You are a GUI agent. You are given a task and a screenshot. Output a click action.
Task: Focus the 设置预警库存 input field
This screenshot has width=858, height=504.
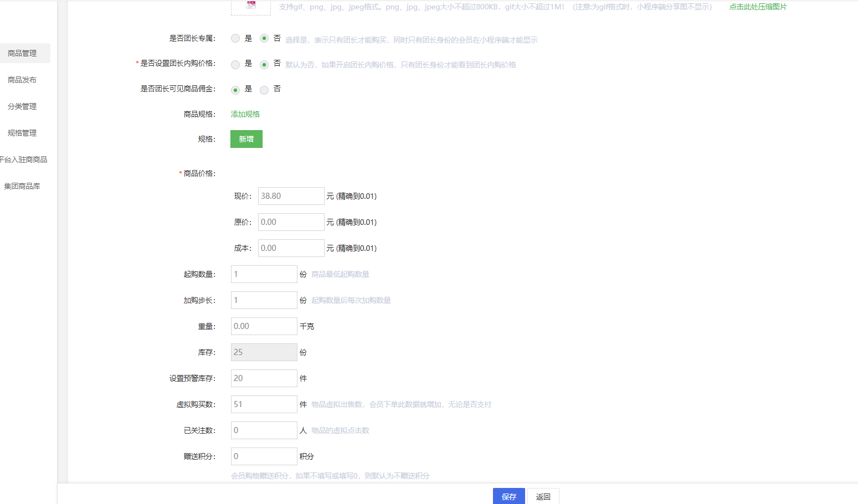[x=264, y=378]
